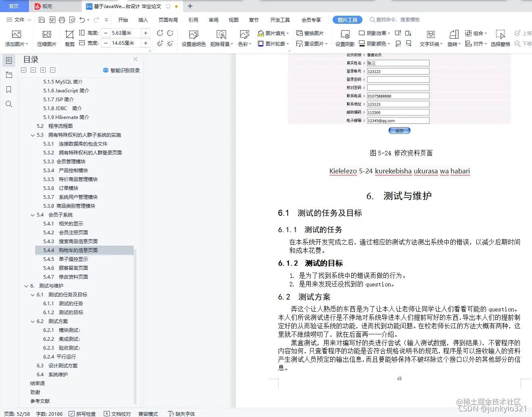Image resolution: width=532 pixels, height=417 pixels.
Task: Click the Print icon in quick toolbar
Action: tap(62, 20)
